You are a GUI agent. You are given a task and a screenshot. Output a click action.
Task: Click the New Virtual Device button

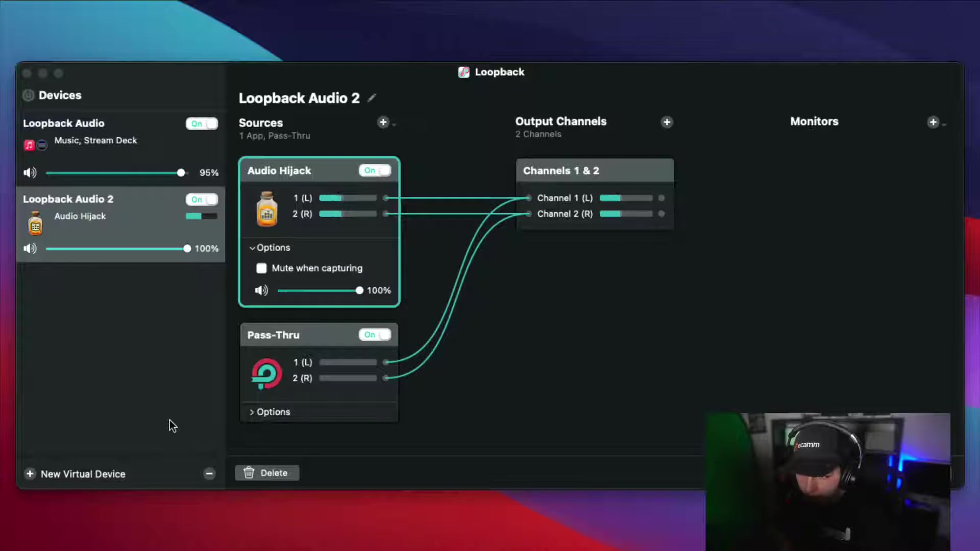coord(75,474)
